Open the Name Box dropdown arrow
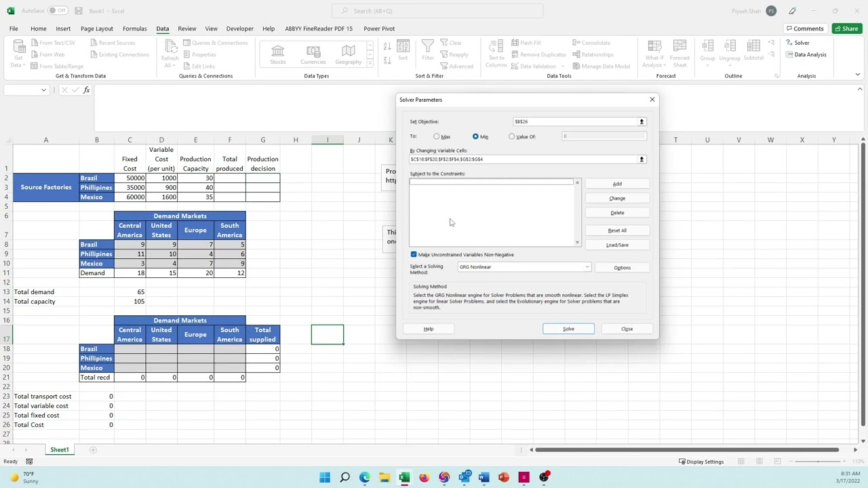The height and width of the screenshot is (488, 868). tap(43, 90)
